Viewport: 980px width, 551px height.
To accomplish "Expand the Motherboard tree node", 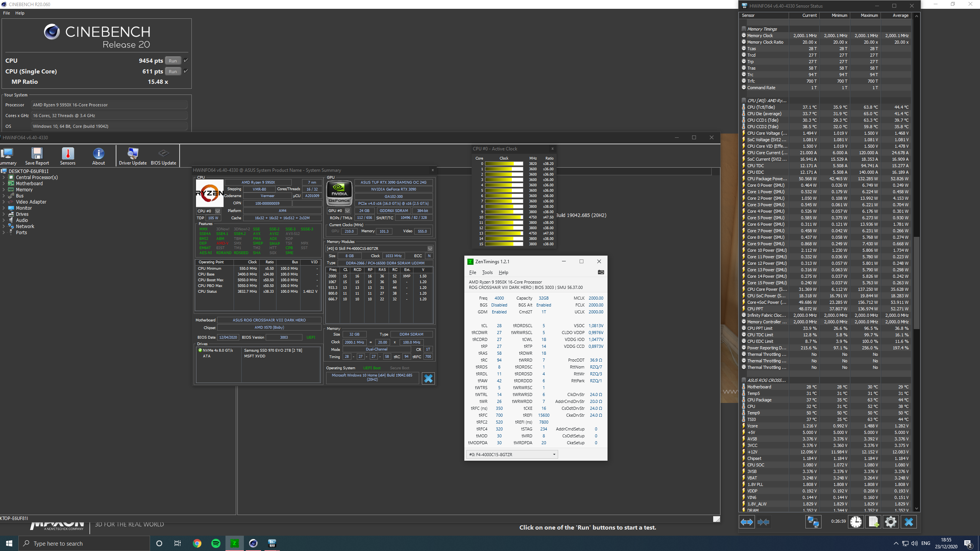I will [4, 184].
